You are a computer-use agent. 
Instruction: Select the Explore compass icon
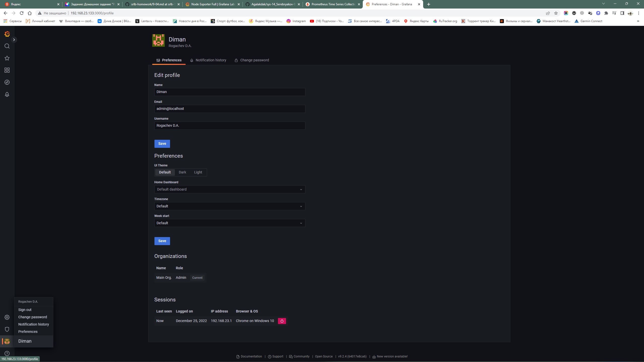click(7, 82)
